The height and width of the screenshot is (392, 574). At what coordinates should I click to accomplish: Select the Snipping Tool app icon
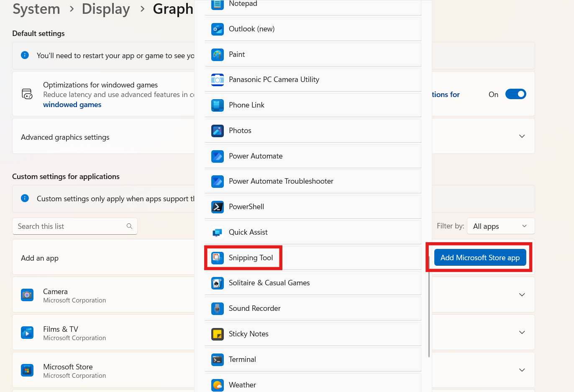[x=218, y=258]
